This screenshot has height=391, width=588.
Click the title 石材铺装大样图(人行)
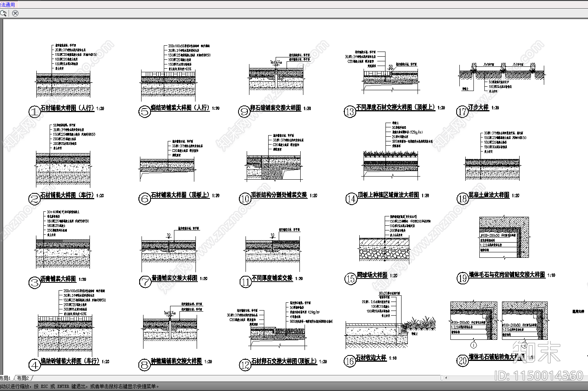coord(68,108)
